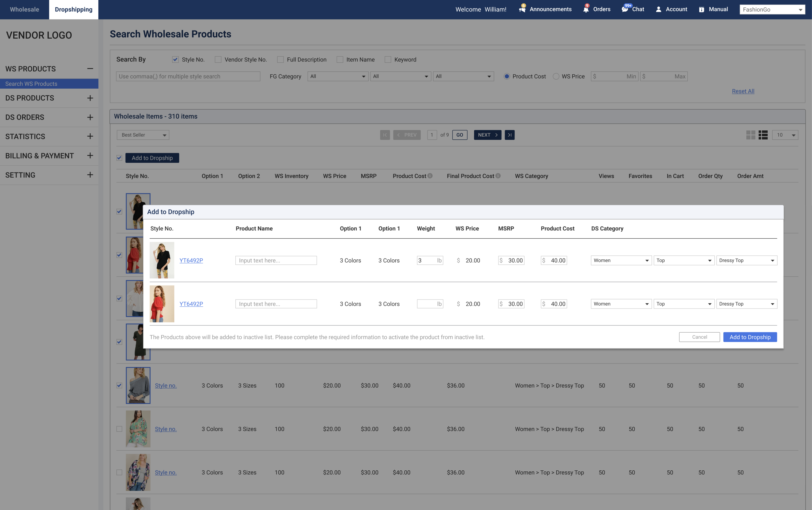Image resolution: width=812 pixels, height=510 pixels.
Task: Jump to last page icon
Action: tap(510, 135)
